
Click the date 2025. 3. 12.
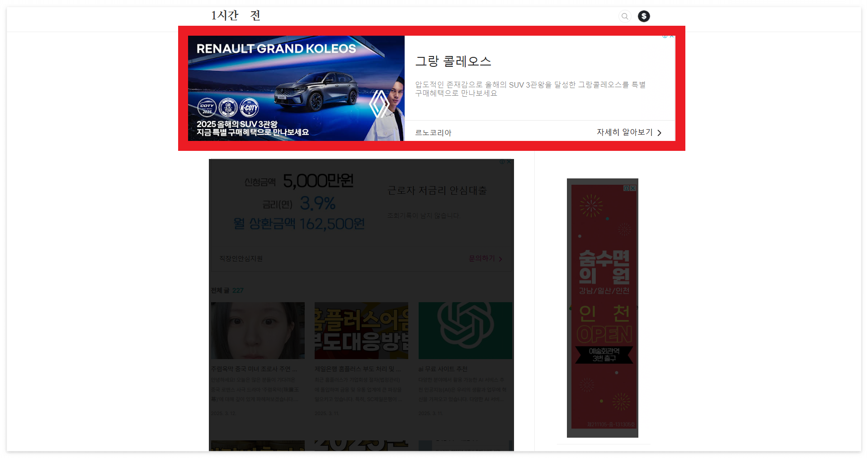pos(223,413)
